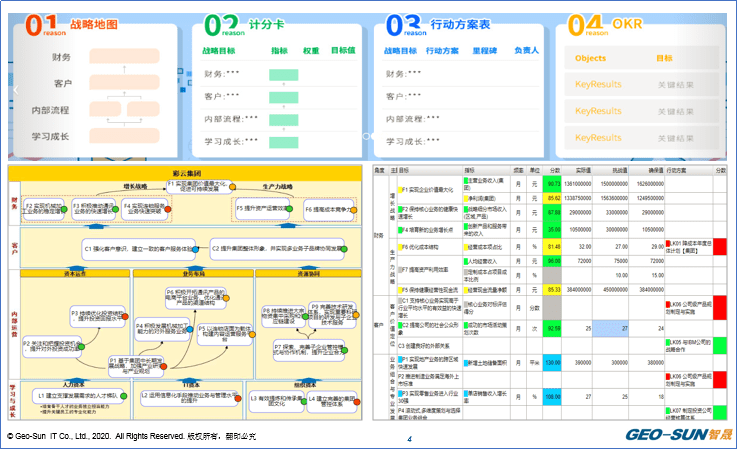Viewport: 738px width, 449px height.
Task: Click the carousel previous arrow on the banner
Action: pyautogui.click(x=16, y=89)
